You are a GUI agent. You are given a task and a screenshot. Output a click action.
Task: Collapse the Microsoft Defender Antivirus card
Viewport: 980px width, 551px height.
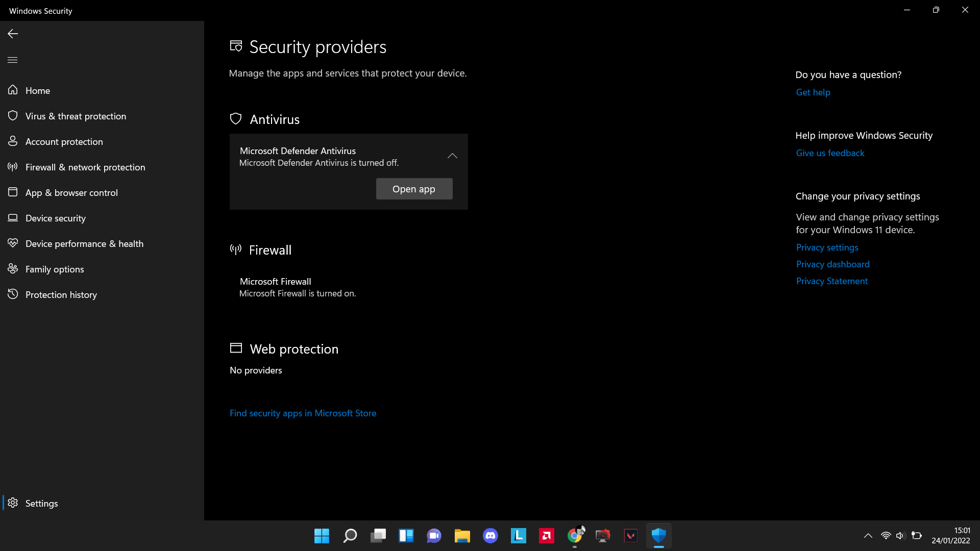[452, 156]
